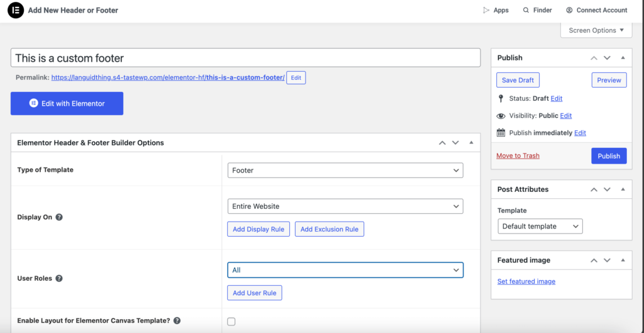Collapse the Post Attributes panel
Image resolution: width=644 pixels, height=333 pixels.
(623, 190)
